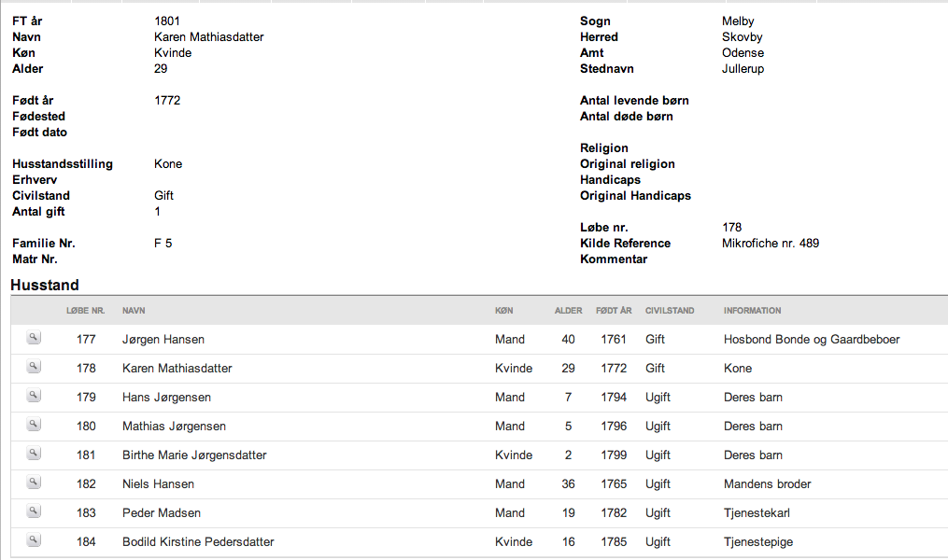Open details icon for Hans Jørgensen row
The height and width of the screenshot is (560, 948).
point(34,396)
